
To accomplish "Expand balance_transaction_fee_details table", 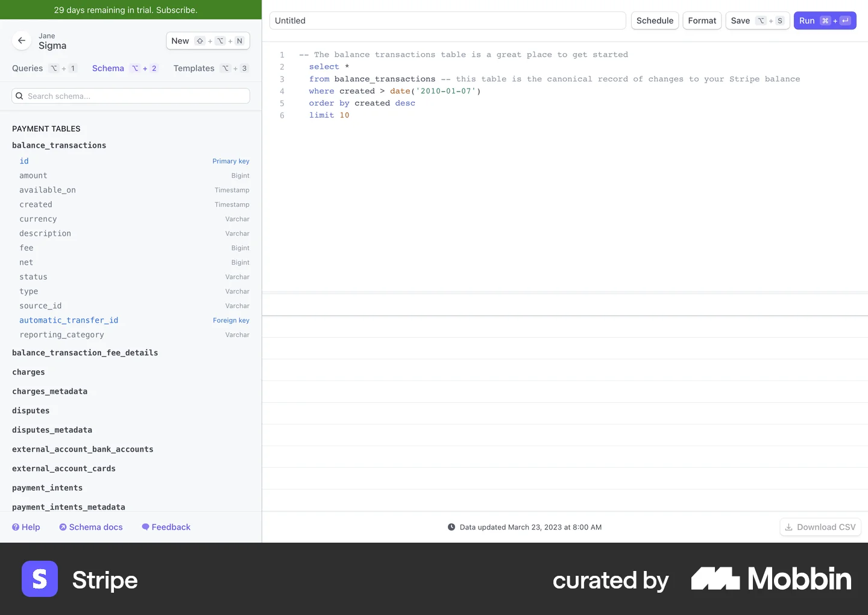I will click(x=85, y=353).
